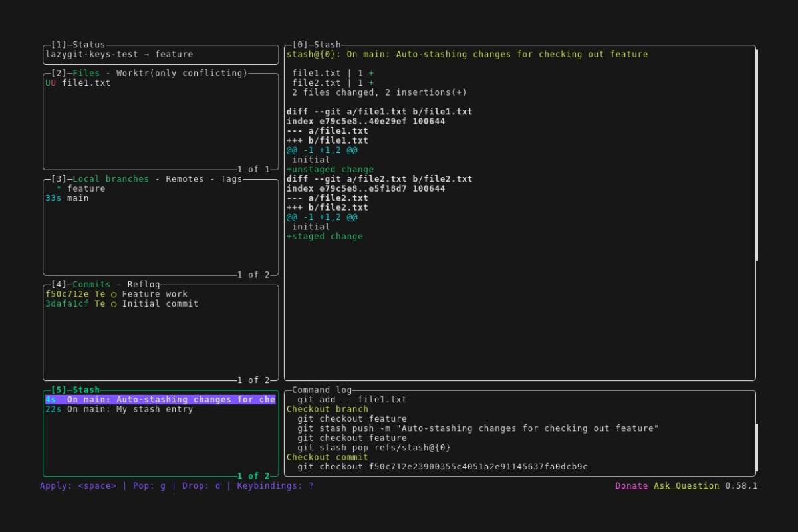Select the conflicting file1.txt entry
Screen dimensions: 798x532
pos(86,83)
